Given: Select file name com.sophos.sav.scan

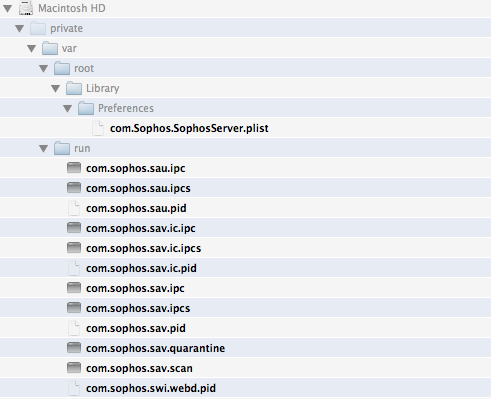Looking at the screenshot, I should 139,369.
